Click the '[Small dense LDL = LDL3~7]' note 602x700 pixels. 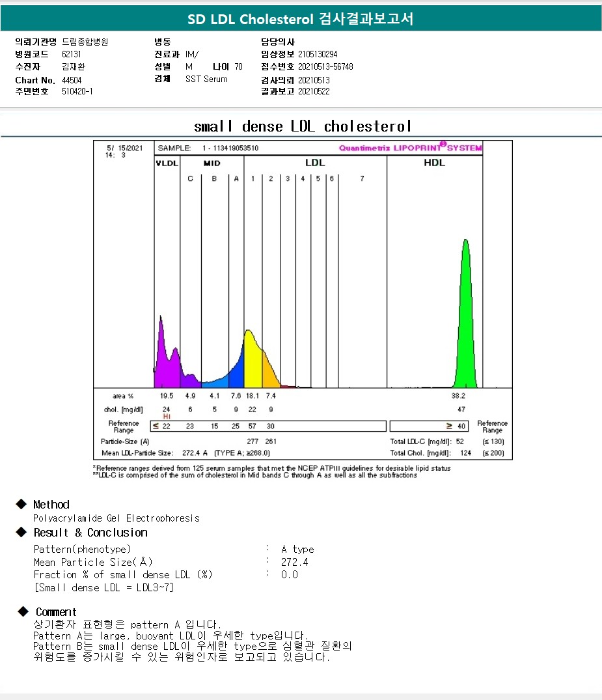(x=104, y=587)
